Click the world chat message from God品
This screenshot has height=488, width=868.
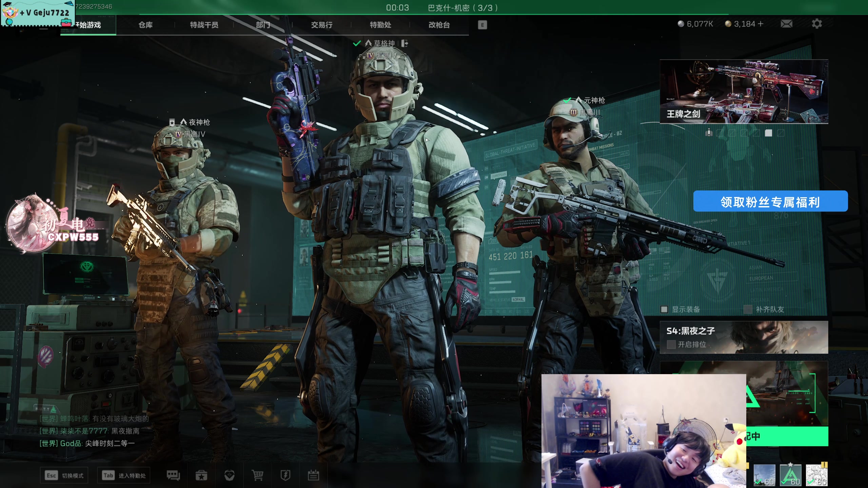(x=87, y=443)
